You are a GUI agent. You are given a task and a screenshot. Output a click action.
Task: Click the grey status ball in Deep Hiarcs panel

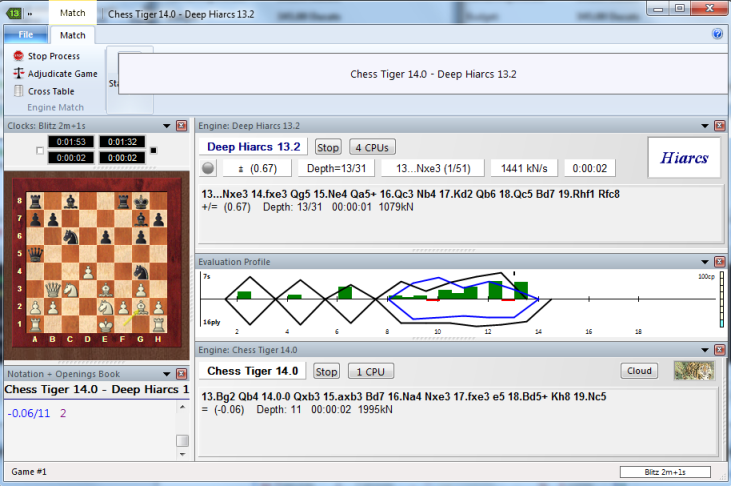208,169
